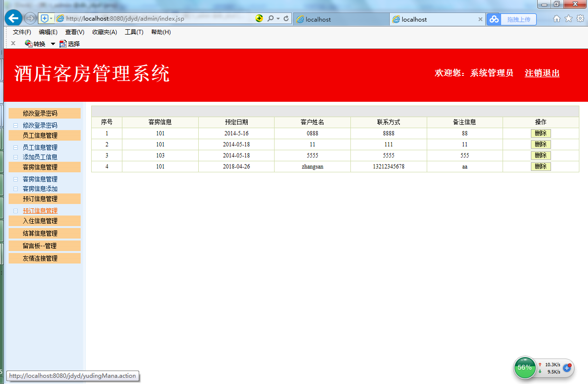Open 添加员工信息 link in sidebar
This screenshot has height=384, width=588.
tap(40, 157)
